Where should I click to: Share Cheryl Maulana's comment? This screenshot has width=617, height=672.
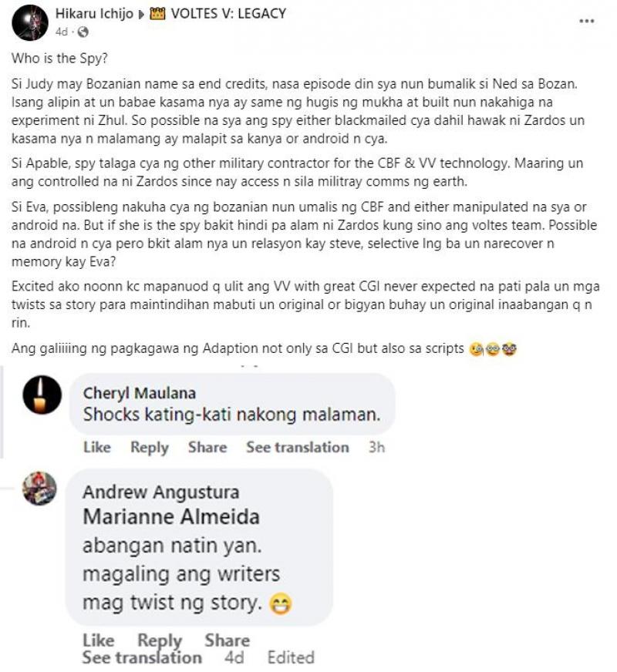point(207,447)
